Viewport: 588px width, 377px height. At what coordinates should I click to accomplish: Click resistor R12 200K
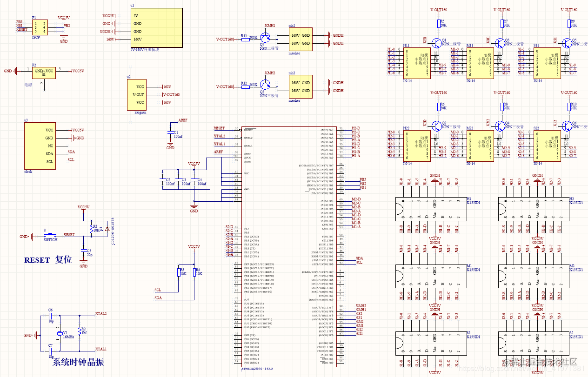pyautogui.click(x=247, y=86)
